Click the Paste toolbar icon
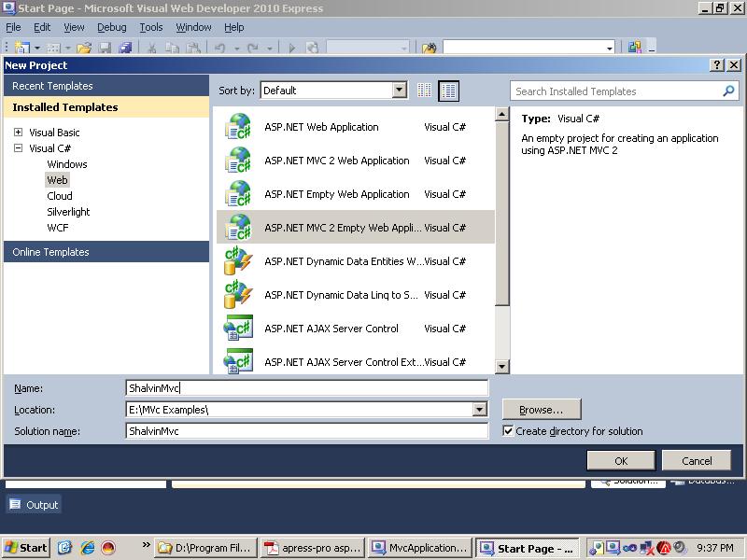747x560 pixels. (192, 48)
